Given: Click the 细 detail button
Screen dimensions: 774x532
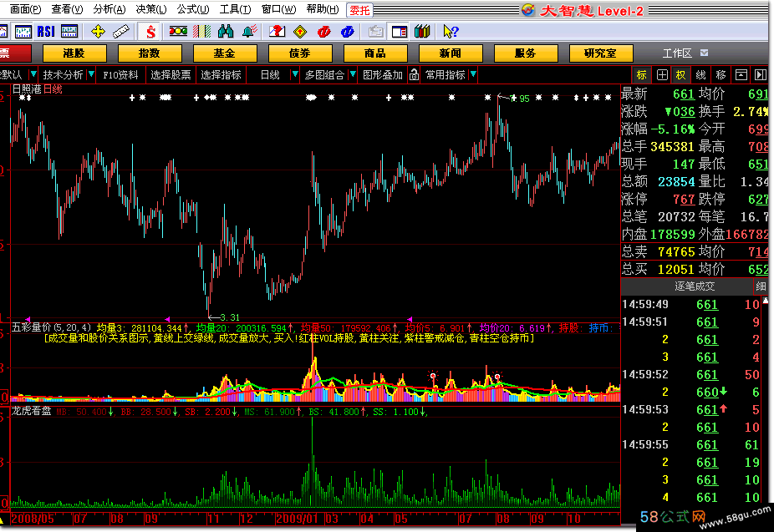Looking at the screenshot, I should point(761,286).
